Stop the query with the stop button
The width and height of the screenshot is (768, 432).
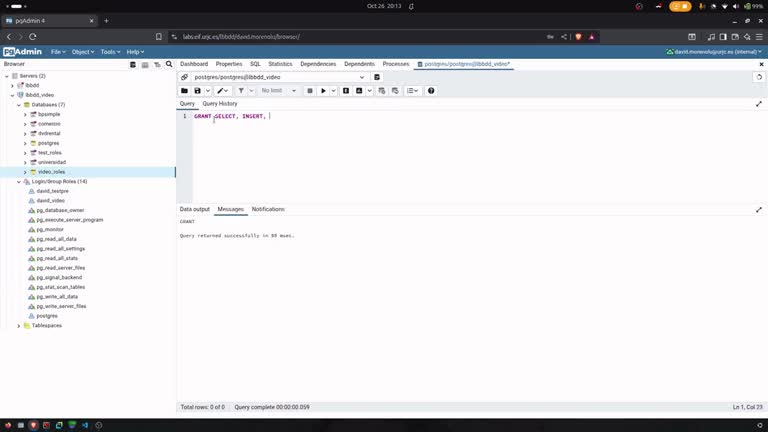coord(310,91)
